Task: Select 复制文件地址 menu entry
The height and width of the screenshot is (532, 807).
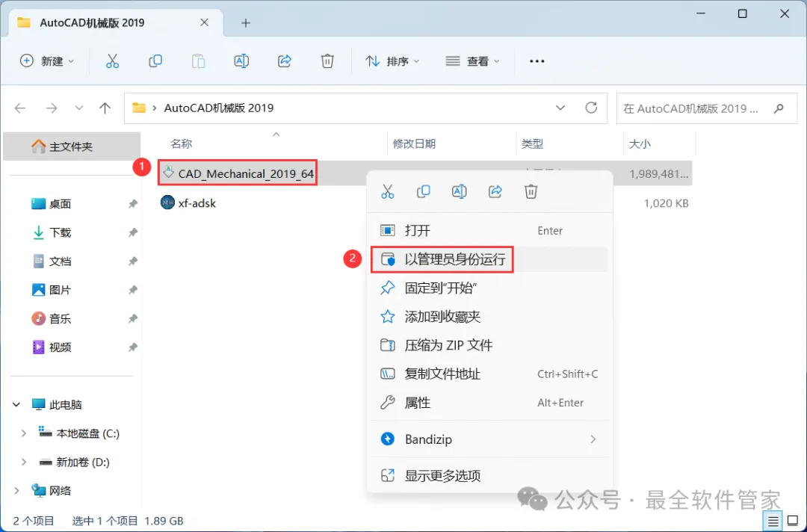Action: click(489, 374)
